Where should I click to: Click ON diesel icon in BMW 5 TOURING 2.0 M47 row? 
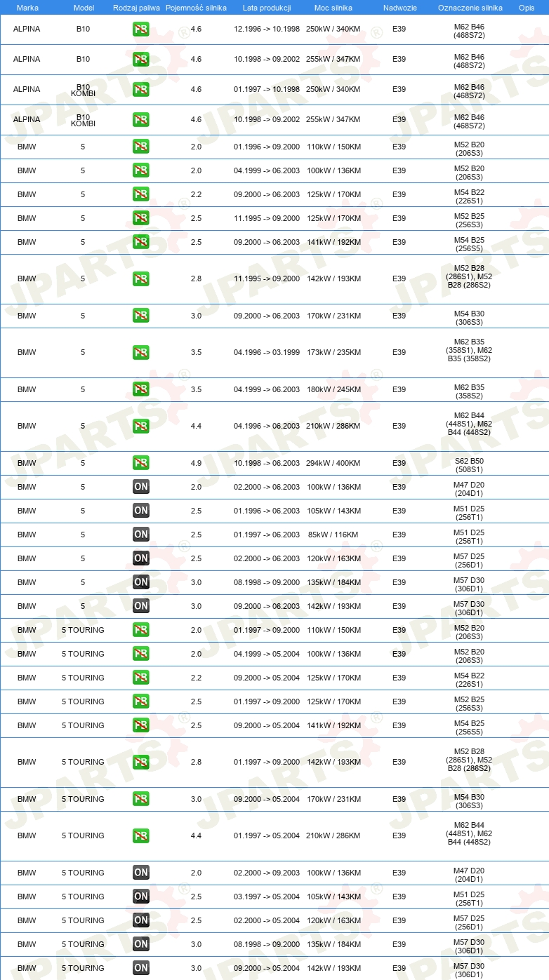click(x=140, y=873)
